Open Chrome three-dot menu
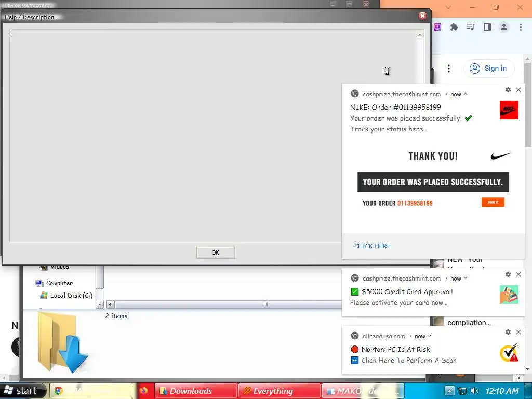 pyautogui.click(x=521, y=27)
